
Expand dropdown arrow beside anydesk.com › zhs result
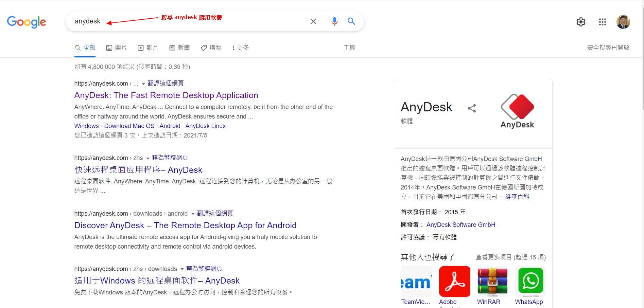pos(148,158)
